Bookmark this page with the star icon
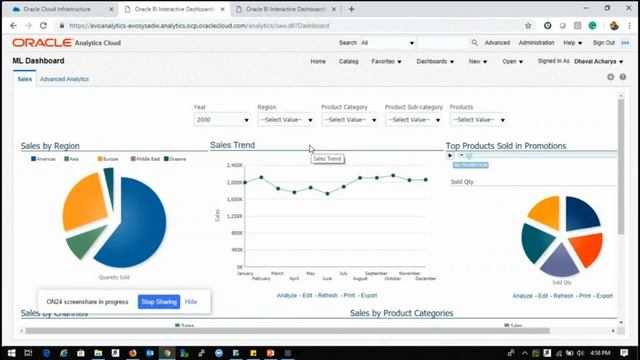 click(x=528, y=26)
